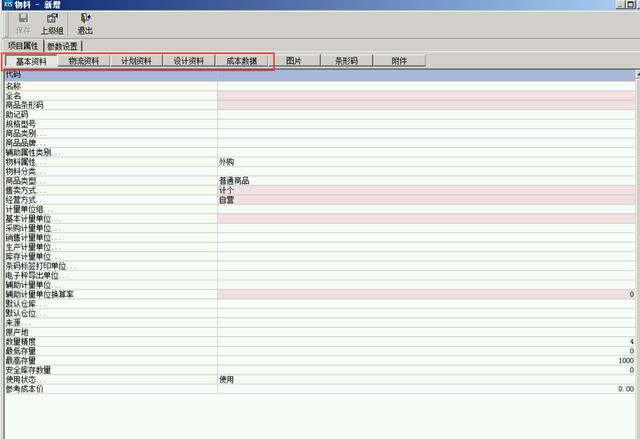
Task: Click the 退出 exit toolbar icon
Action: coord(85,24)
